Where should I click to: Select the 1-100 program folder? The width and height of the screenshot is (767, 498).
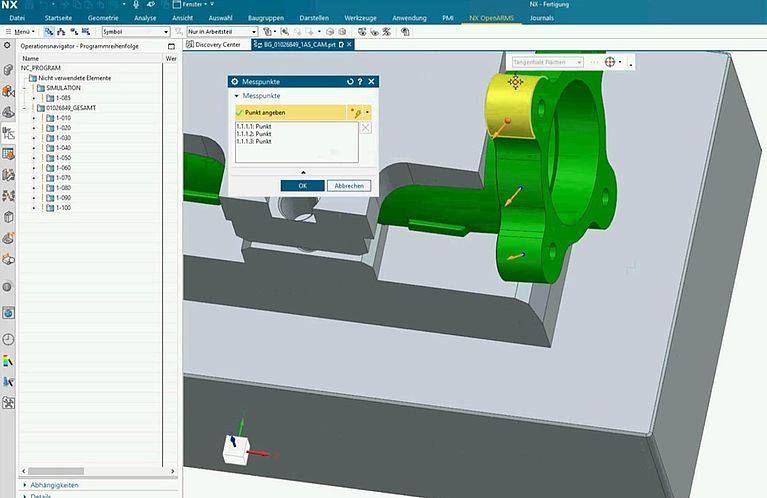click(58, 208)
